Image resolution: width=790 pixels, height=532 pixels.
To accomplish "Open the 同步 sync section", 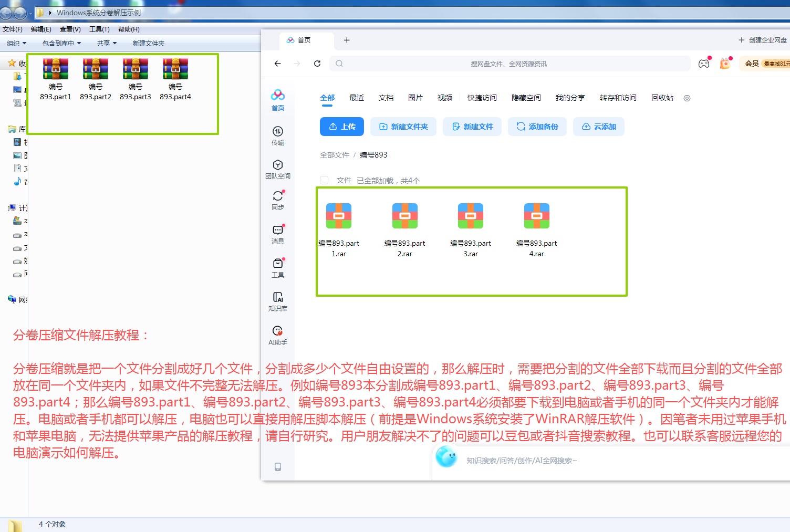I will [278, 200].
